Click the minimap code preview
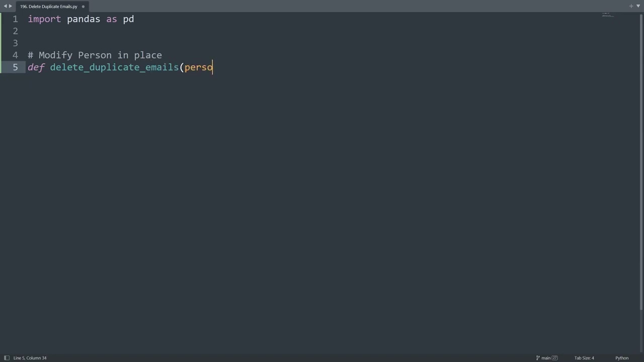644x362 pixels. [607, 16]
